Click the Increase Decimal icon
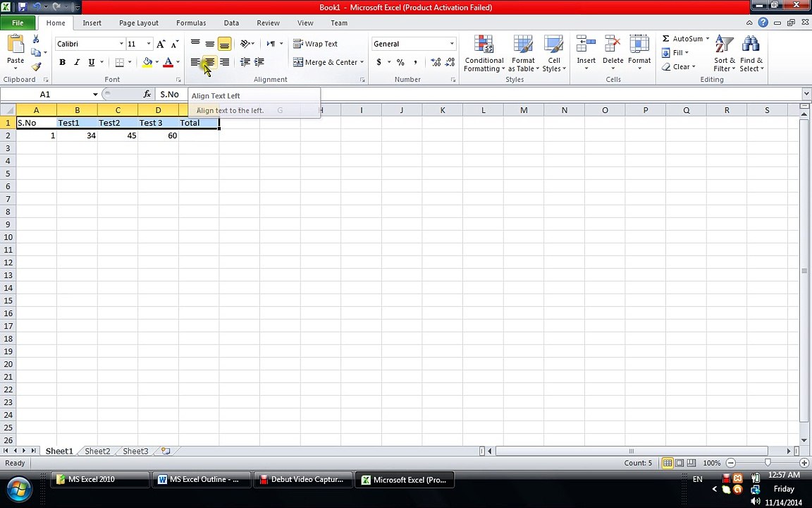The height and width of the screenshot is (508, 812). pyautogui.click(x=436, y=62)
